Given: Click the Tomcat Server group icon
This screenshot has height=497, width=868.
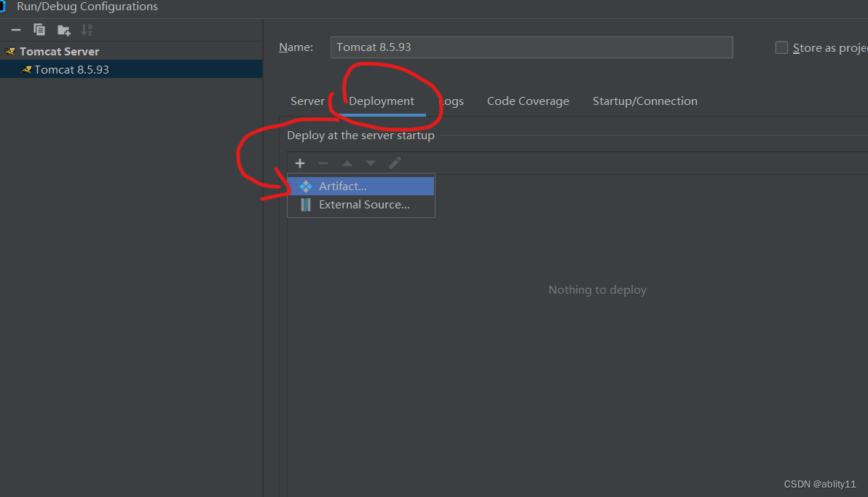Looking at the screenshot, I should 10,52.
